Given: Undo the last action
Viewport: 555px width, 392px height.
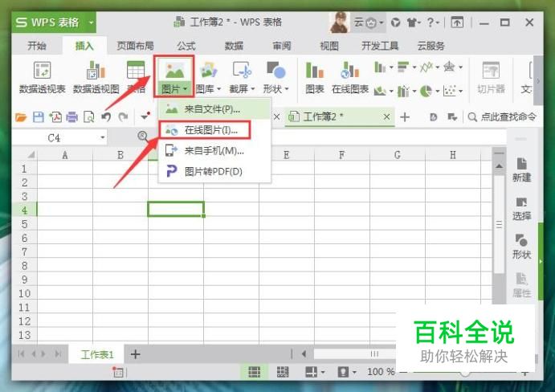Looking at the screenshot, I should point(106,116).
